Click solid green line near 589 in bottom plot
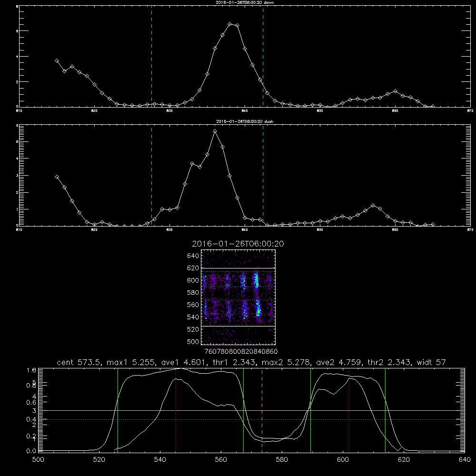Image resolution: width=476 pixels, height=476 pixels. pos(310,410)
